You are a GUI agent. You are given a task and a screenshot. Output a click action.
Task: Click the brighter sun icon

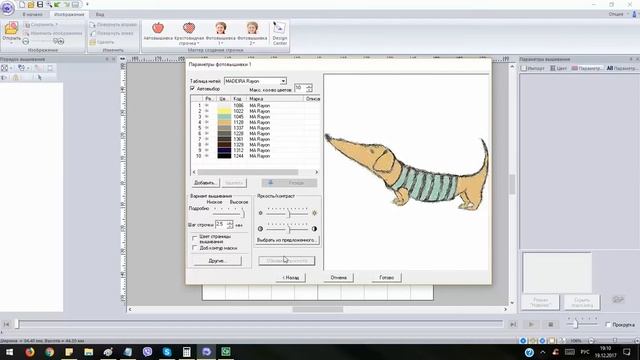click(x=314, y=213)
